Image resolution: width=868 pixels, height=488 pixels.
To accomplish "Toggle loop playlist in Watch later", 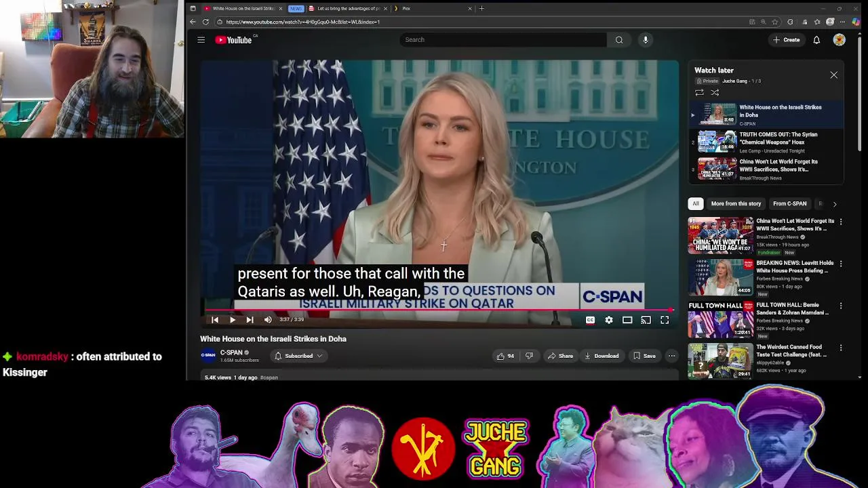I will tap(699, 92).
